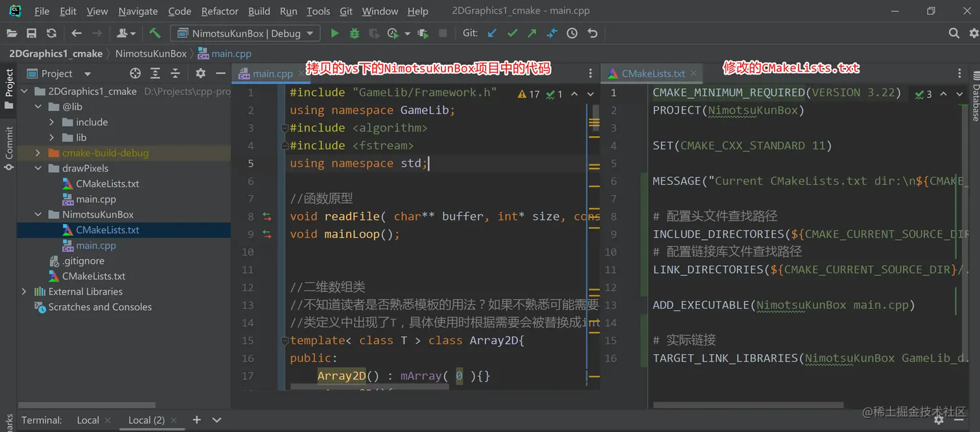Open the Refactor menu
980x432 pixels.
(x=220, y=11)
